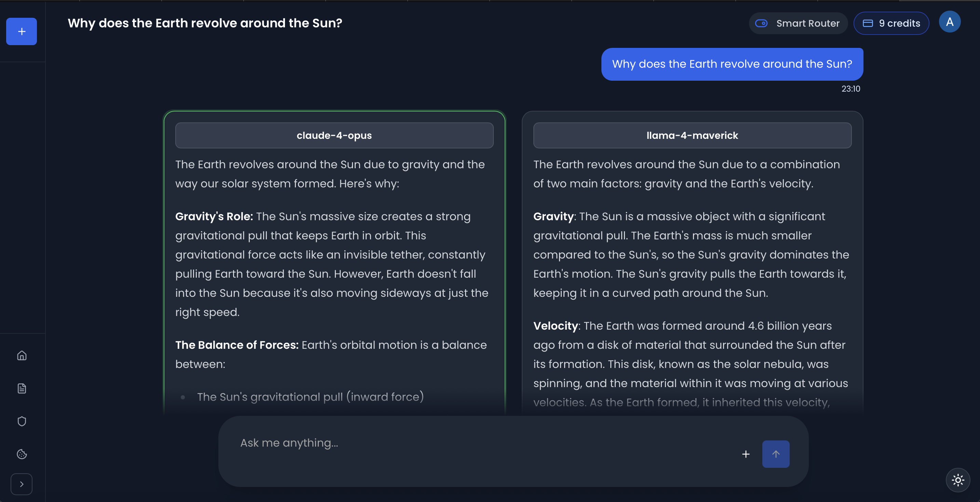Click the 23:10 message timestamp
Screen dimensions: 980x502
coord(850,89)
